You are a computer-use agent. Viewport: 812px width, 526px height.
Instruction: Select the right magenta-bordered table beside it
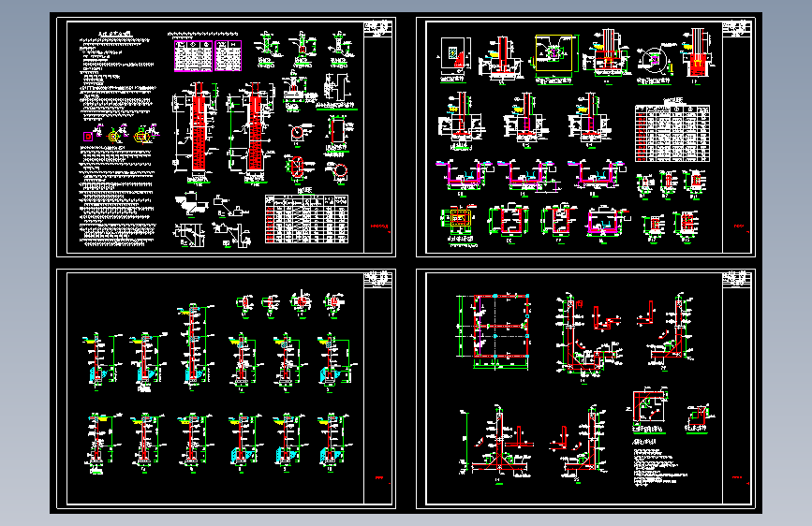pos(228,56)
